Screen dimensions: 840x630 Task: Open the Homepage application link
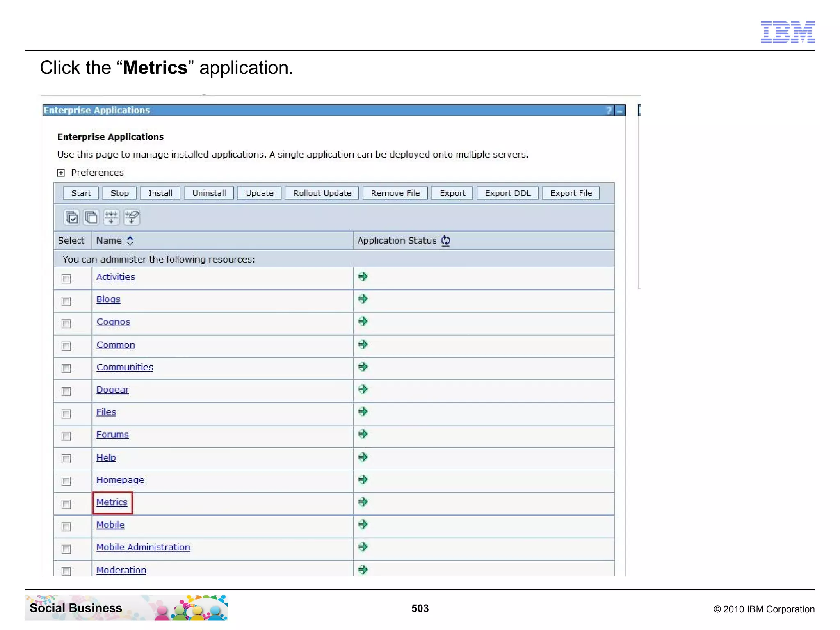pyautogui.click(x=120, y=480)
